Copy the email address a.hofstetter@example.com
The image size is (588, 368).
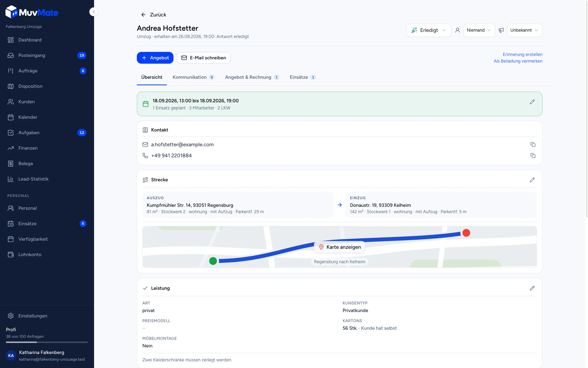(x=533, y=145)
